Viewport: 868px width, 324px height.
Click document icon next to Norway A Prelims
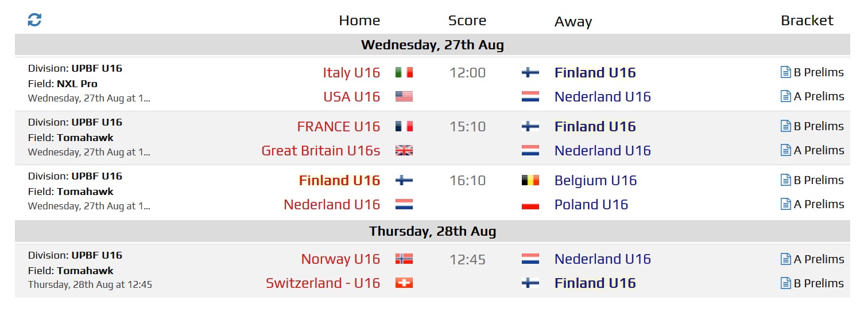[x=786, y=259]
